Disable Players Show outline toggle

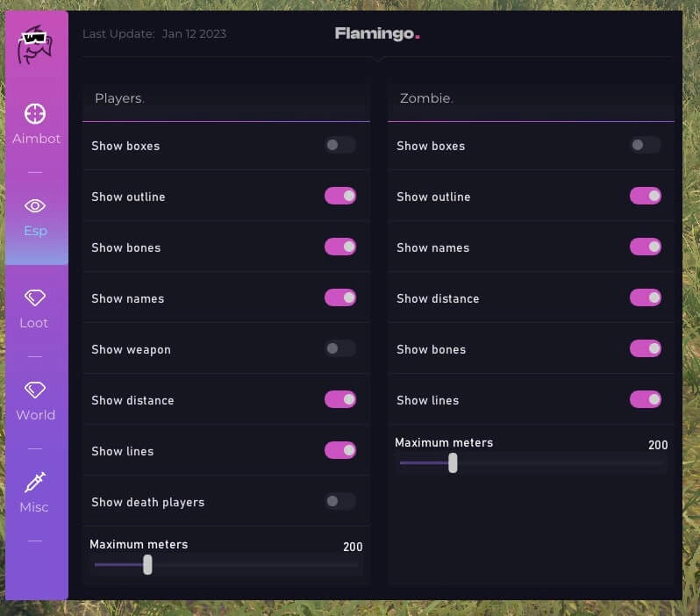click(x=340, y=196)
